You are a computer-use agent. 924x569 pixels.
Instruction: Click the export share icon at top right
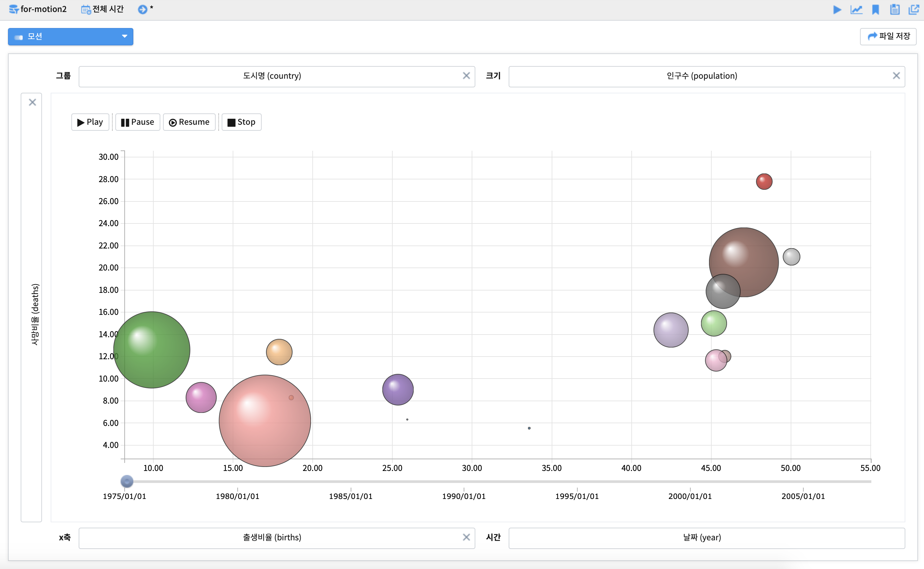913,9
